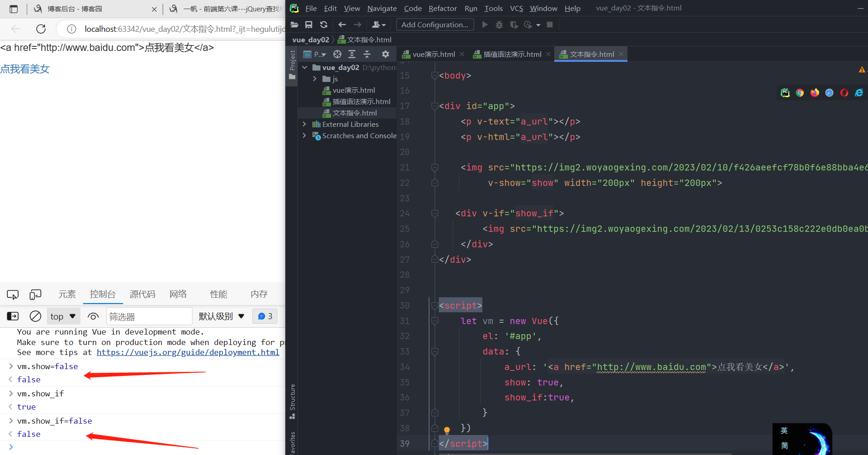Open the Refactor menu
868x455 pixels.
[x=442, y=8]
